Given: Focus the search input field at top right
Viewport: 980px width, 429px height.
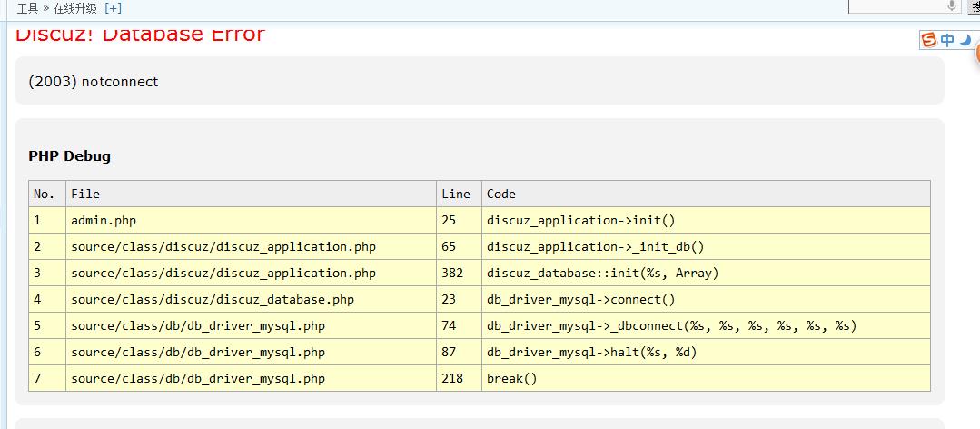Looking at the screenshot, I should tap(905, 5).
